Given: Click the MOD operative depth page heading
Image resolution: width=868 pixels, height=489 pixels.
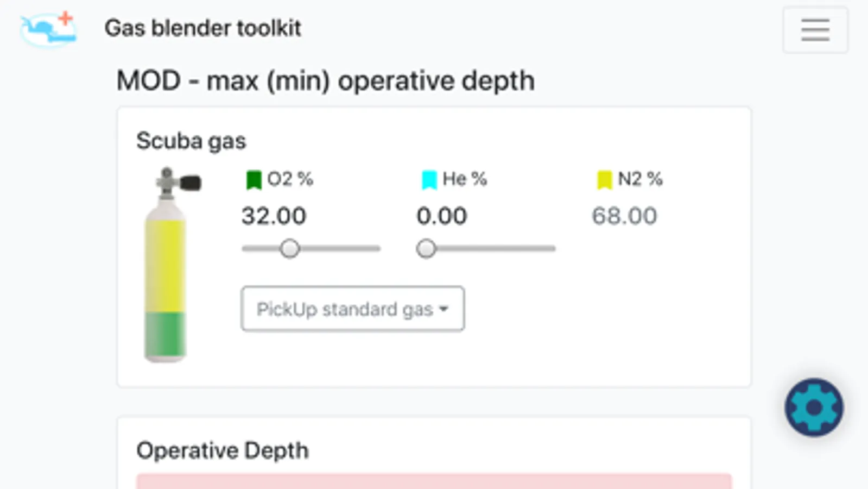Looking at the screenshot, I should point(326,81).
